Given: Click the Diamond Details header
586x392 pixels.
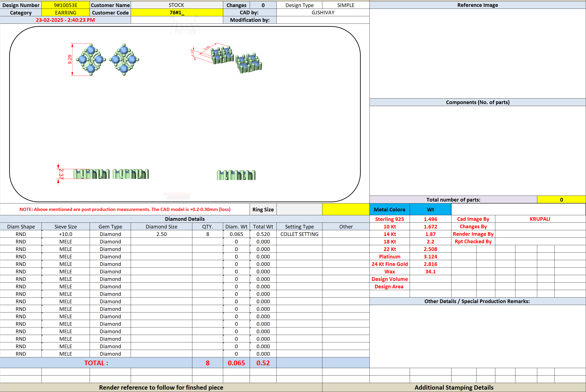Looking at the screenshot, I should point(185,219).
